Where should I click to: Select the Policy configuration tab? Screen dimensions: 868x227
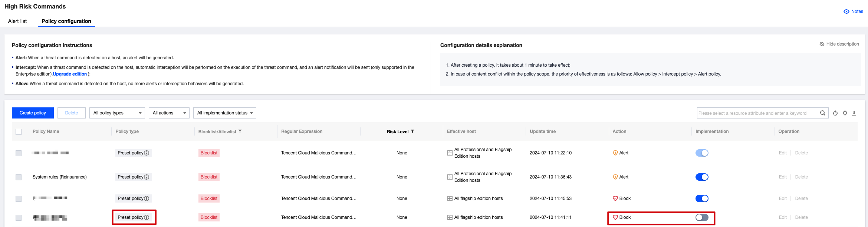pos(66,21)
